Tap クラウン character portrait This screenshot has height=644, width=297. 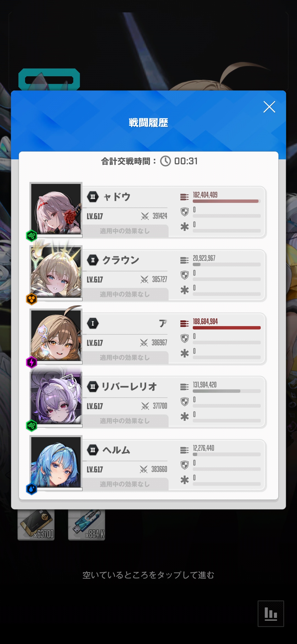[56, 272]
